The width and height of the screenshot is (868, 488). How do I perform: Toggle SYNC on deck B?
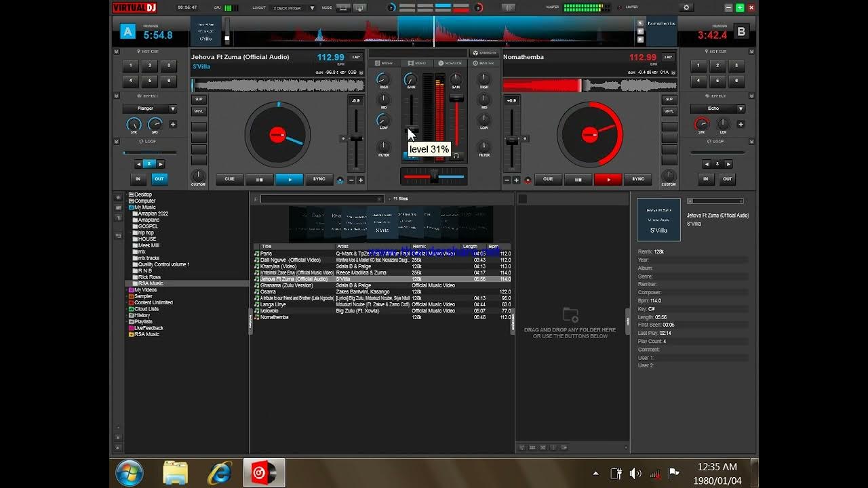pos(638,180)
